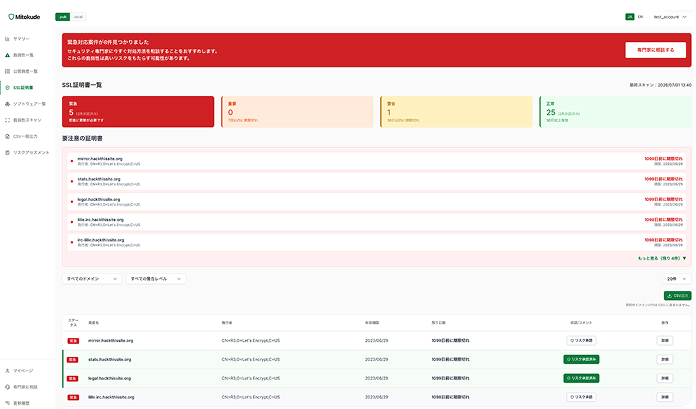Open 詳細 for lille.irc.hackthissite.org row
The height and width of the screenshot is (409, 696).
(664, 397)
